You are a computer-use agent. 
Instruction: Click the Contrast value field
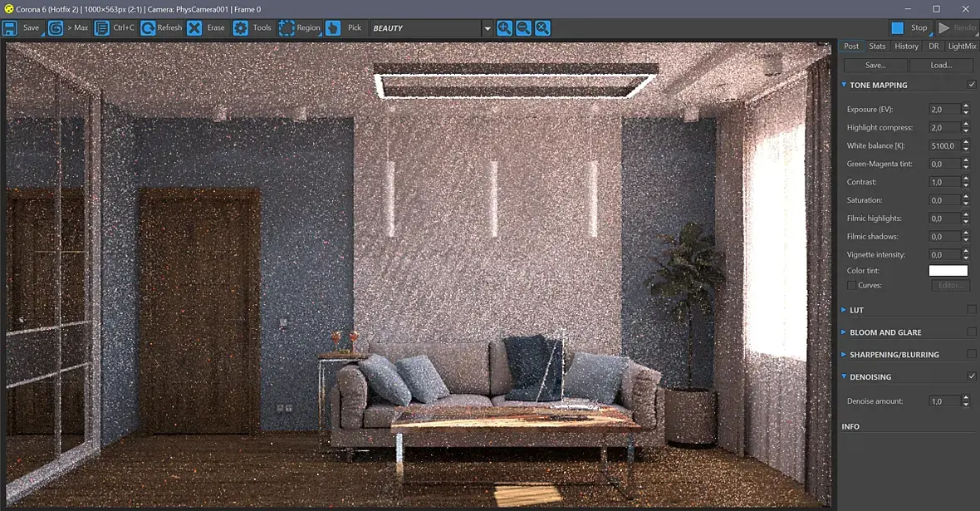(x=944, y=182)
